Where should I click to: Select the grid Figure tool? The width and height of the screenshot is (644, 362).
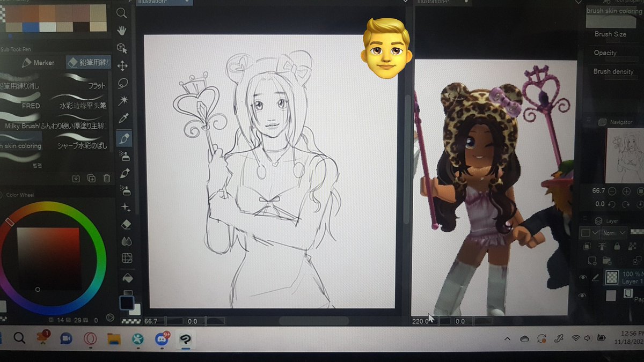[127, 258]
